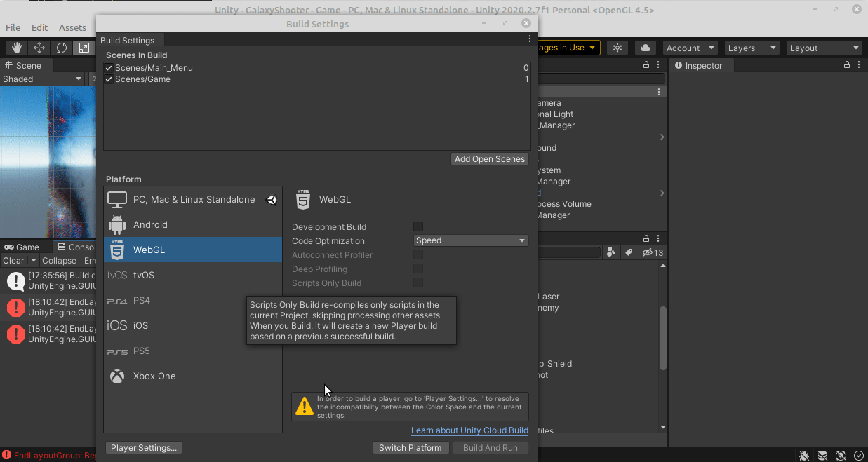Select the PC, Mac & Linux Standalone platform

click(x=193, y=199)
